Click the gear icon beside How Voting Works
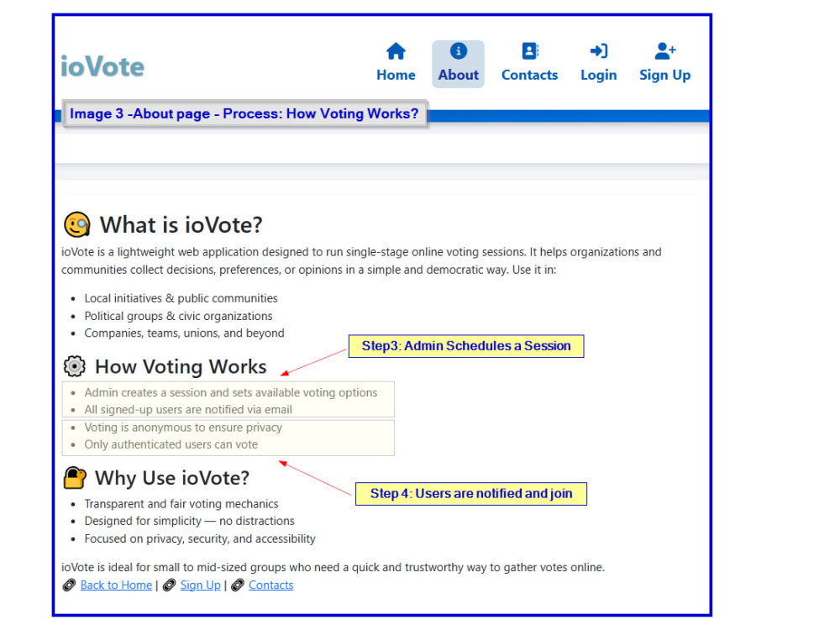This screenshot has height=630, width=840. pos(75,366)
